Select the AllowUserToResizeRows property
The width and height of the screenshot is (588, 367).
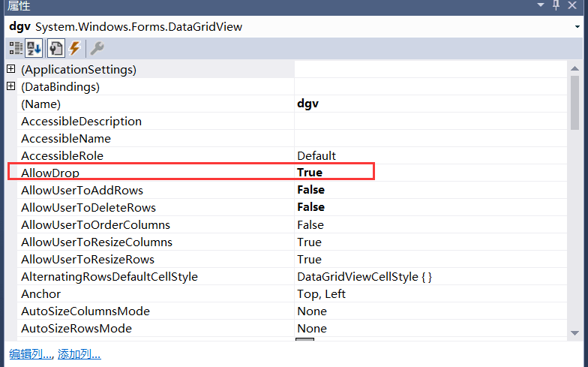[88, 260]
